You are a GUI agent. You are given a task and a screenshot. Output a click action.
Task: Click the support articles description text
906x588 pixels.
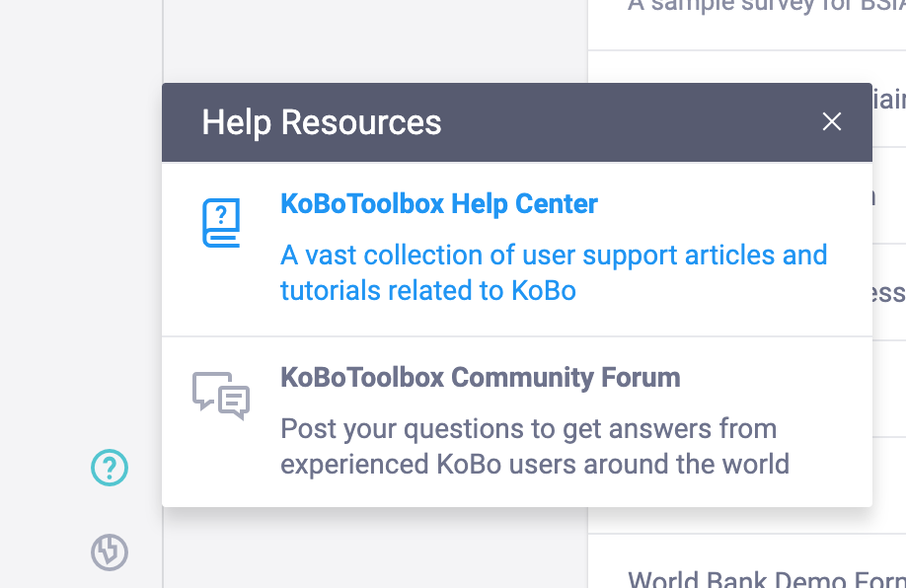coord(555,272)
